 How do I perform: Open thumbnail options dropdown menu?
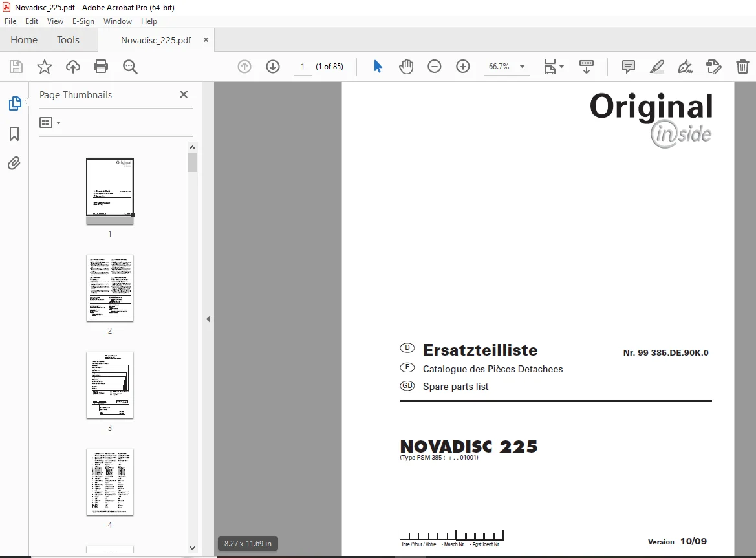click(x=50, y=122)
